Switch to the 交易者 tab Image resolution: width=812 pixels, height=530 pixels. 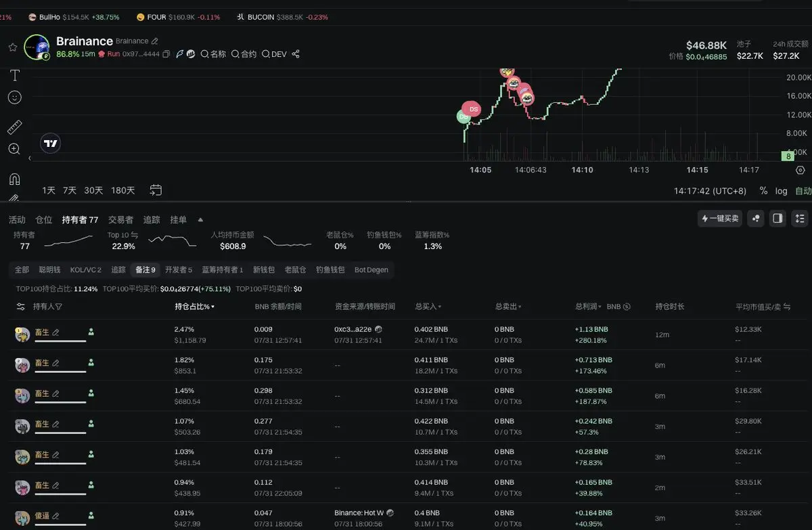pos(120,220)
